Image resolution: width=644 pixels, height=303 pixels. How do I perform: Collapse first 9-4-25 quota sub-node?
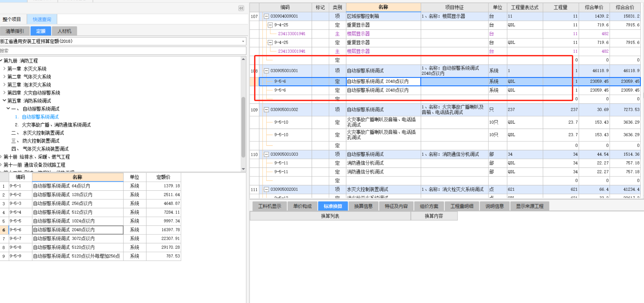(270, 25)
